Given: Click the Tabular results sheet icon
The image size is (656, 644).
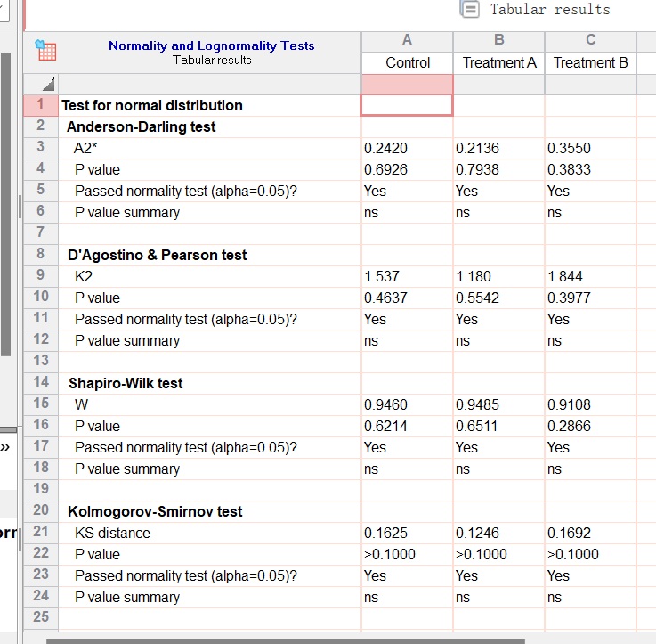Looking at the screenshot, I should pyautogui.click(x=469, y=9).
